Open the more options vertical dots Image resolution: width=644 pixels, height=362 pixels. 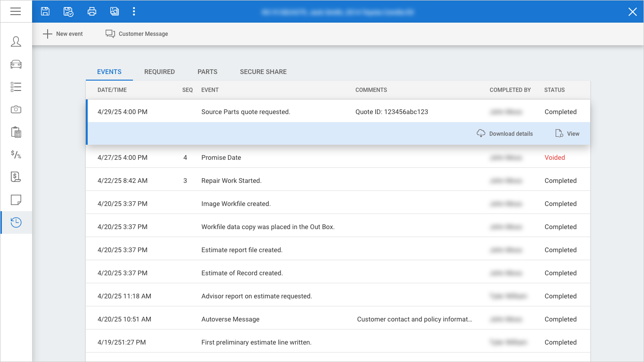click(134, 11)
